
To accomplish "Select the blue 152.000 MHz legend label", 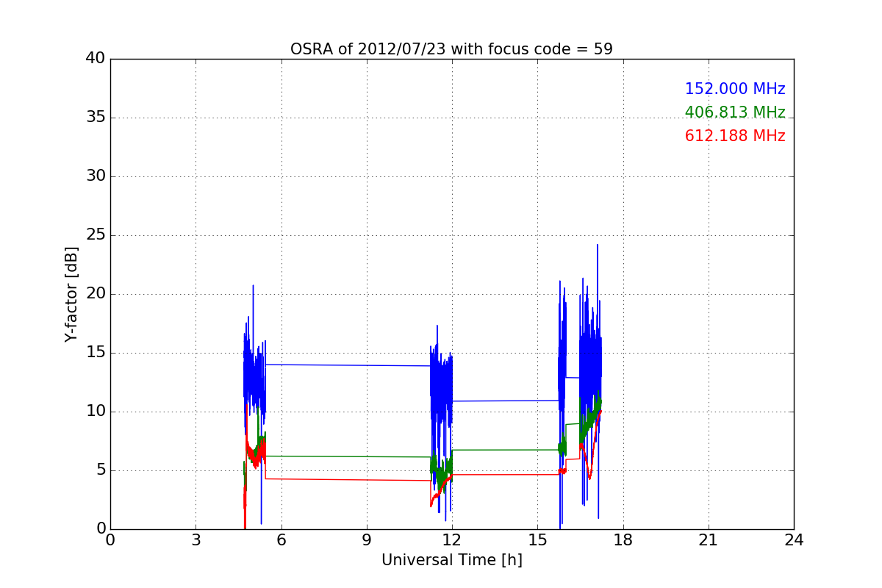I will coord(735,89).
